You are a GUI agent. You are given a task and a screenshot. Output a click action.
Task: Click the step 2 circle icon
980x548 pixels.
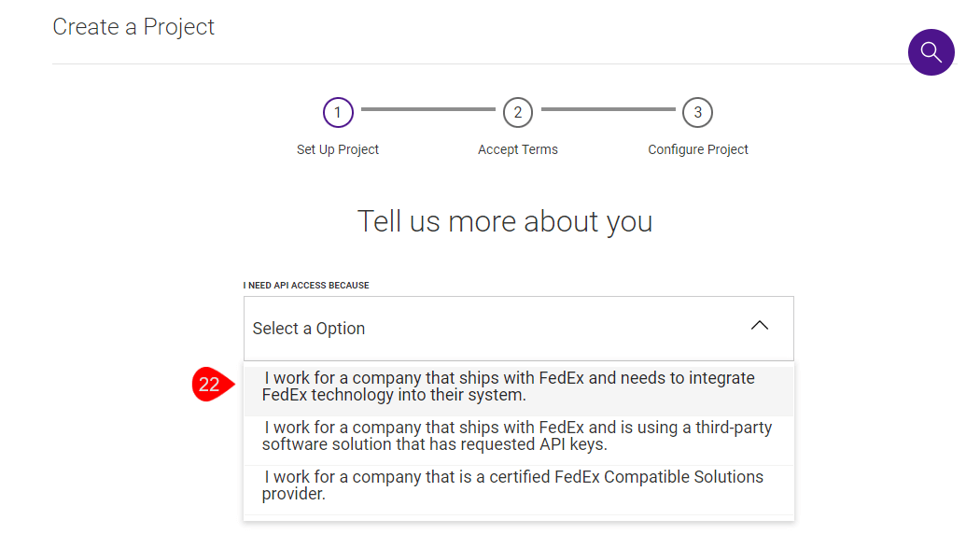pos(518,113)
